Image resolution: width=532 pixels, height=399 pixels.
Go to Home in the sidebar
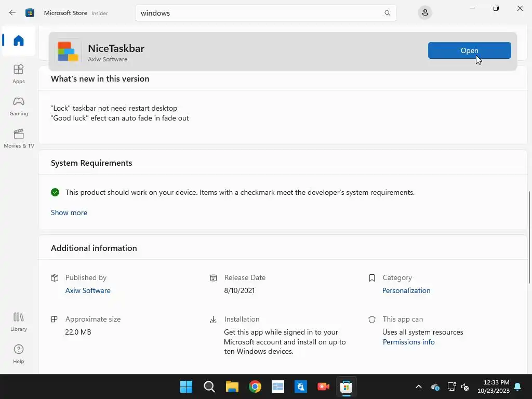[19, 41]
